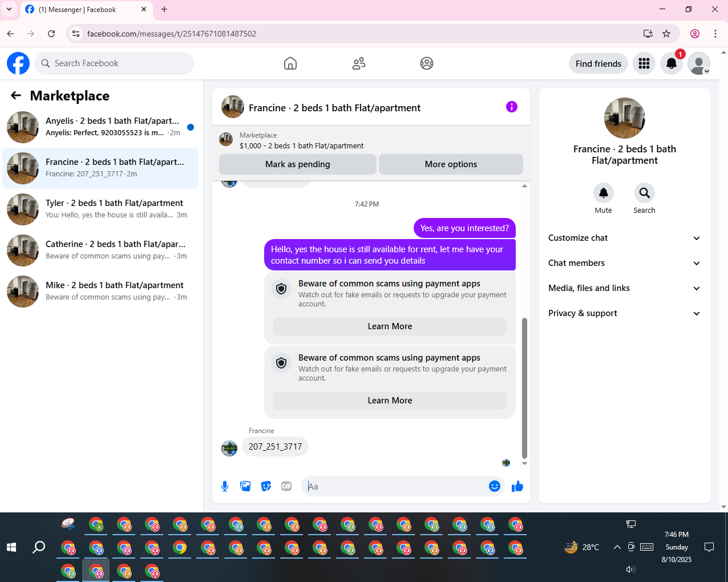Mute the conversation with the bell icon
The image size is (728, 582).
(604, 193)
